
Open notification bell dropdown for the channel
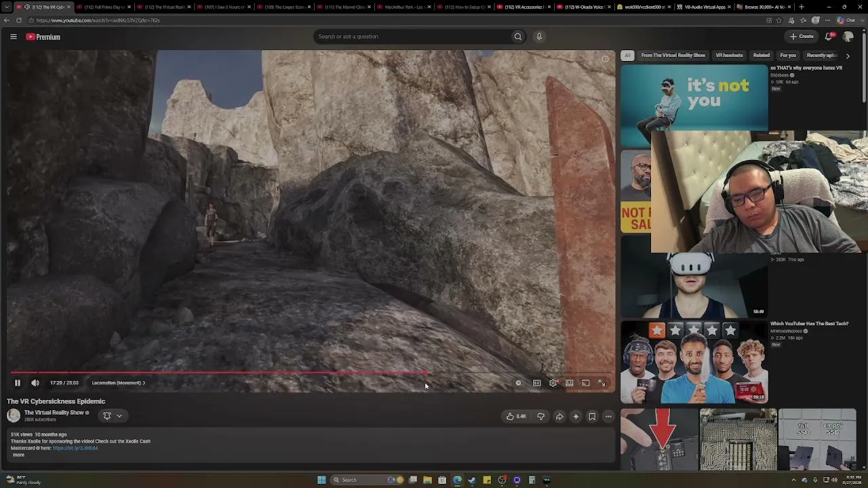[112, 415]
